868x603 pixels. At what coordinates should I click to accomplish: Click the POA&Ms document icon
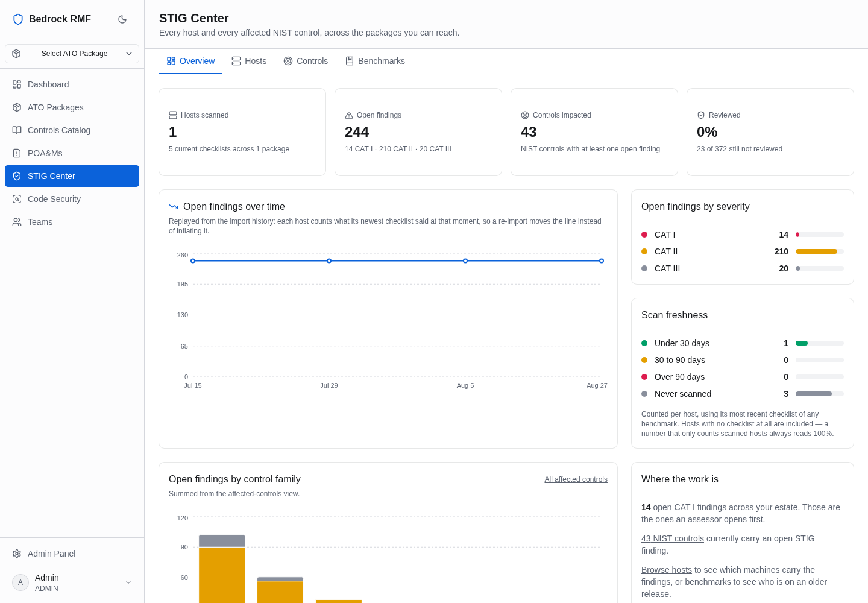point(17,153)
